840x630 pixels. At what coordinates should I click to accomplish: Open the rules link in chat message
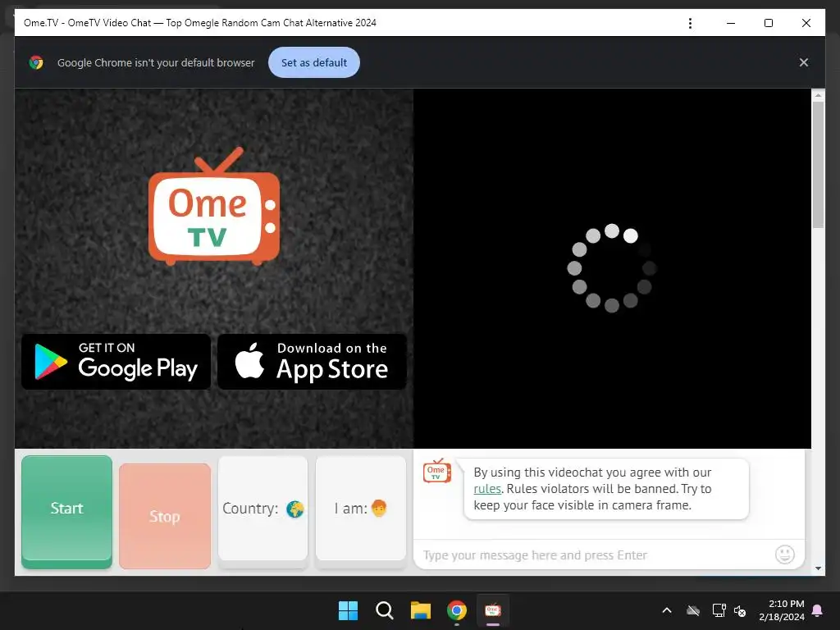(487, 489)
